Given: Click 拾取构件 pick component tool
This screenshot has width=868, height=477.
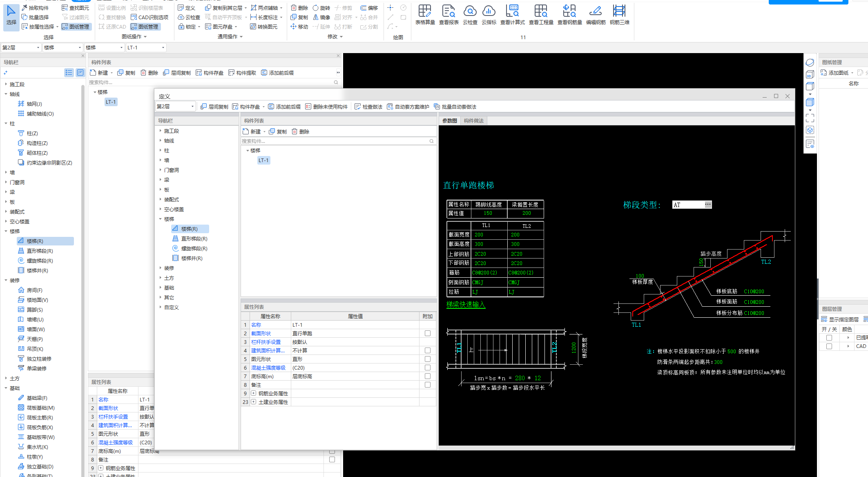Looking at the screenshot, I should click(x=35, y=8).
